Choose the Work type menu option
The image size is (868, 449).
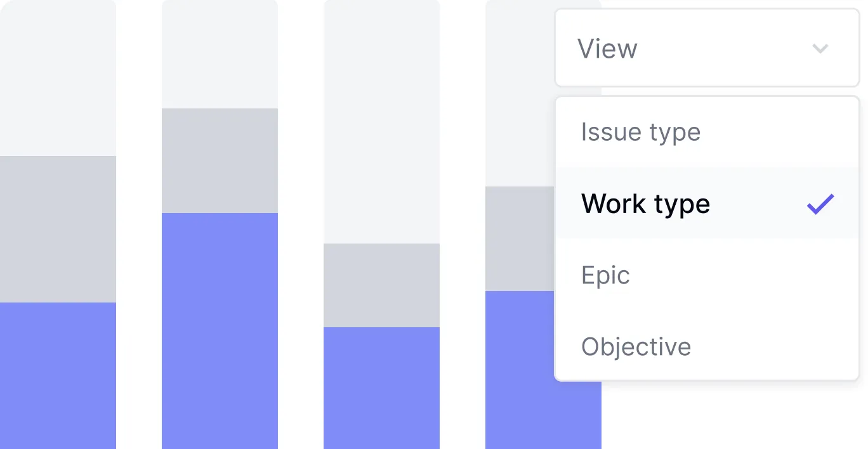click(x=645, y=204)
